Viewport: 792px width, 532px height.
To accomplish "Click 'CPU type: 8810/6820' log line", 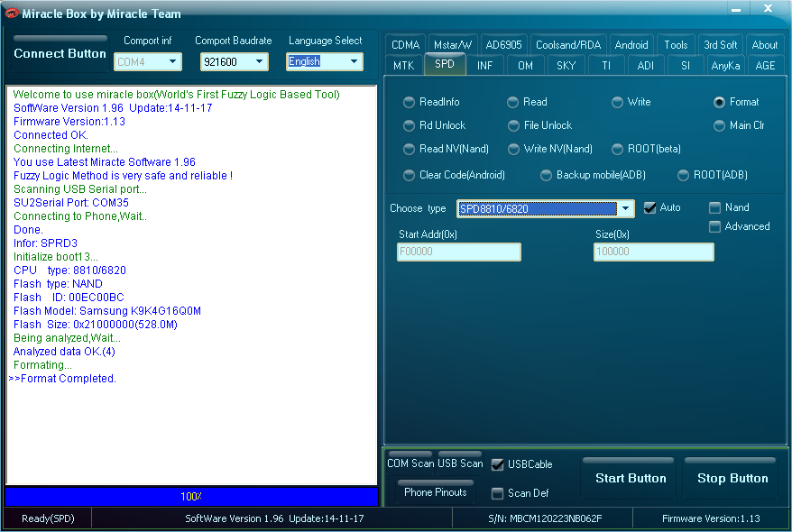I will point(69,271).
